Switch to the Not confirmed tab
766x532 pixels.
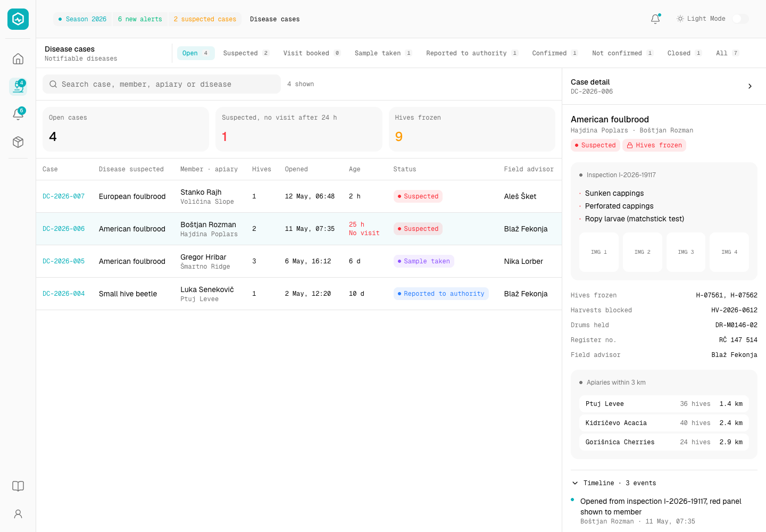tap(622, 53)
